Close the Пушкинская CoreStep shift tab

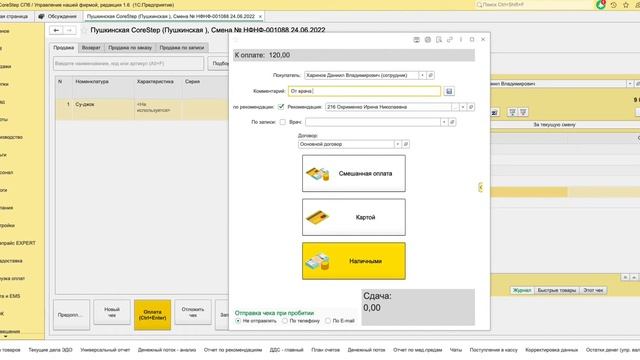[260, 16]
